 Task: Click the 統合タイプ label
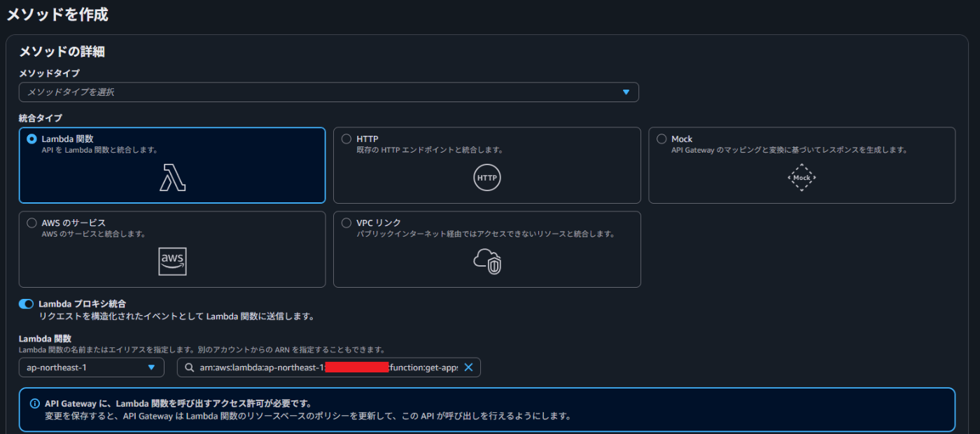point(41,118)
